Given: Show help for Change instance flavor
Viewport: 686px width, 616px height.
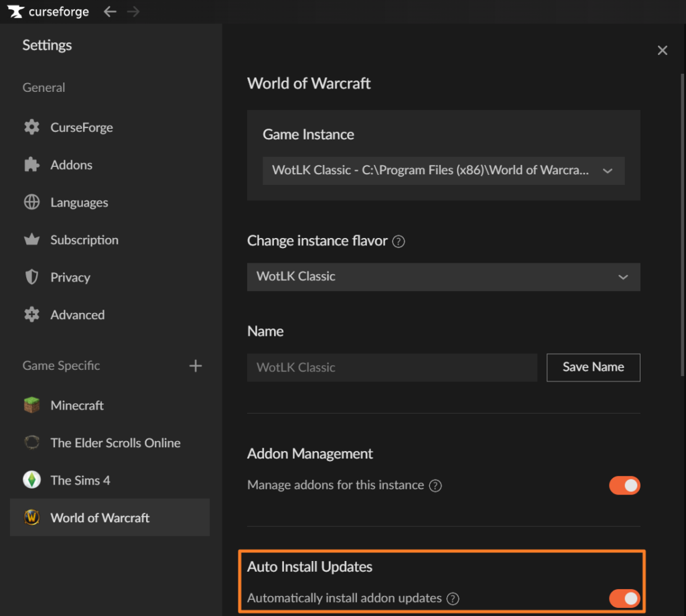Looking at the screenshot, I should click(399, 241).
